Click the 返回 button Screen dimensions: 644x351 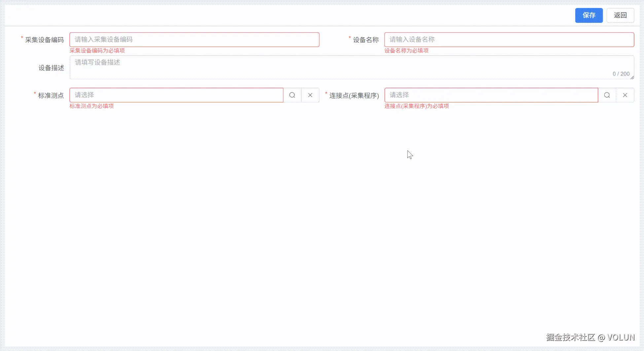click(620, 15)
